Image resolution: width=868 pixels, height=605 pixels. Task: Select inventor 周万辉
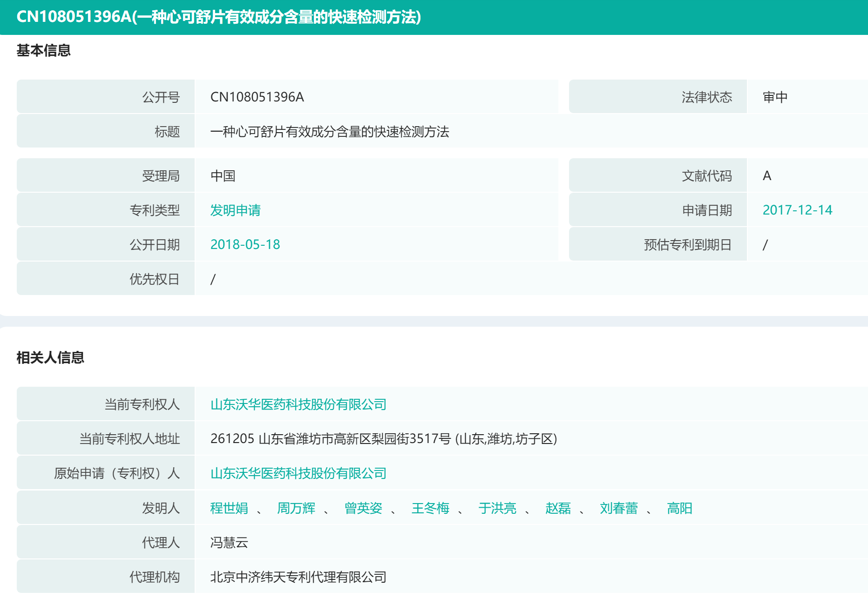pos(296,508)
